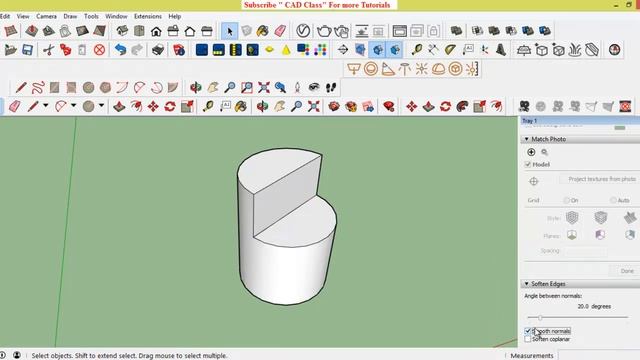Start render with the teapot icon
The height and width of the screenshot is (360, 640).
pyautogui.click(x=324, y=31)
